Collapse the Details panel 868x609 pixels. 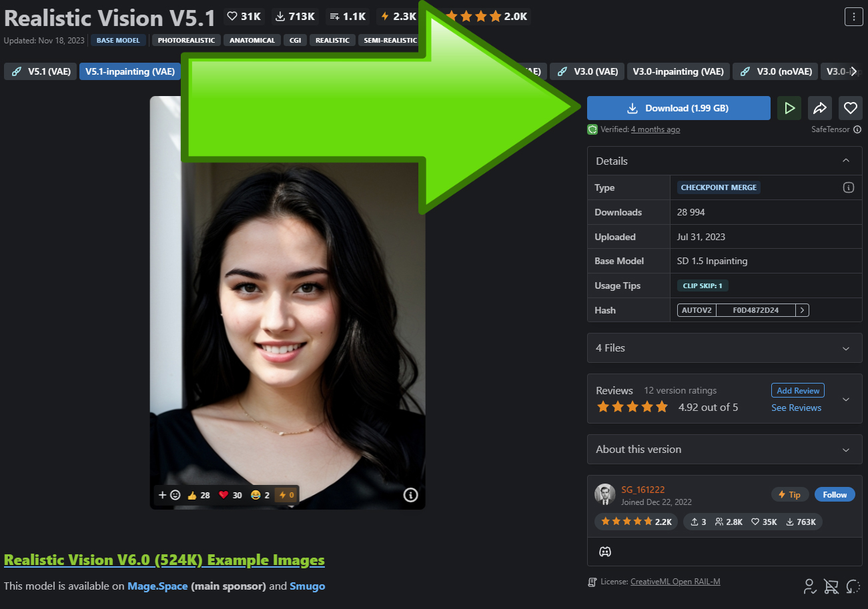845,161
